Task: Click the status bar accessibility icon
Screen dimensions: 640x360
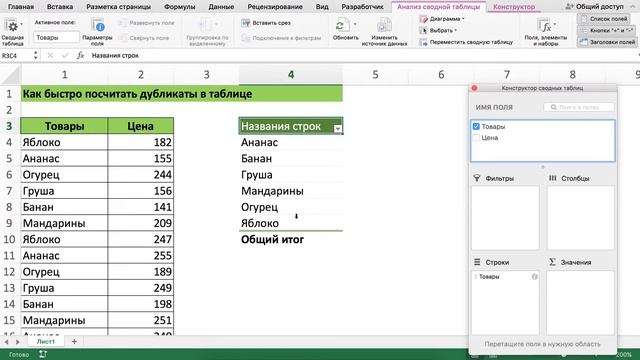Action: (x=43, y=354)
